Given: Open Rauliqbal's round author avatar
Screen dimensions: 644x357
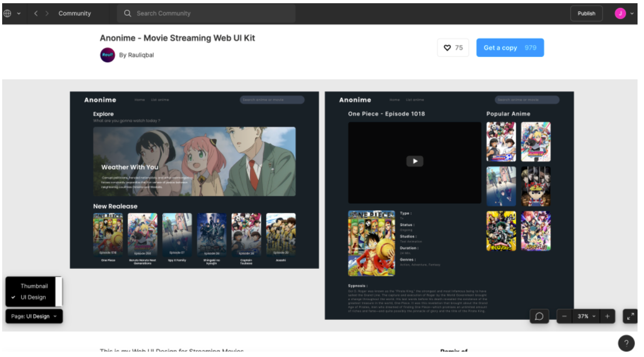Looking at the screenshot, I should (x=108, y=55).
